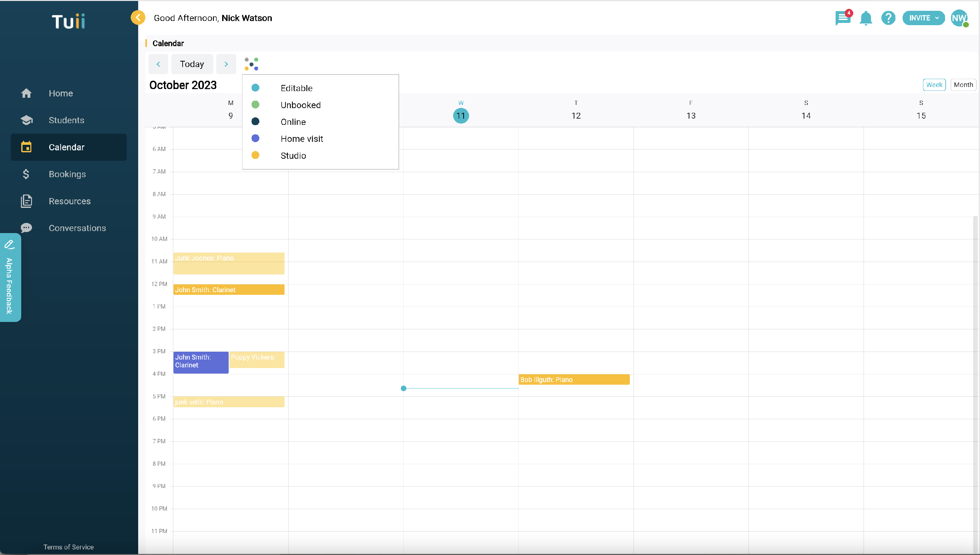Click the Today button
The width and height of the screenshot is (980, 555).
click(x=191, y=64)
